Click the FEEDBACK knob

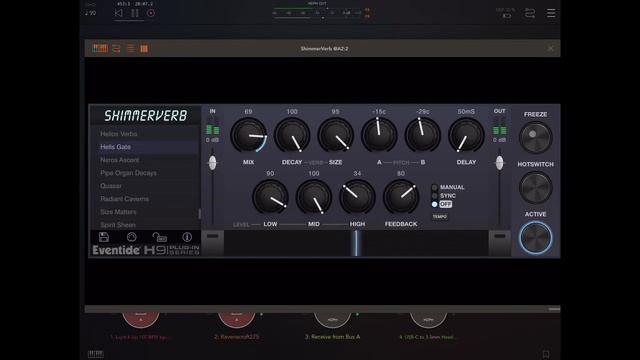(401, 197)
